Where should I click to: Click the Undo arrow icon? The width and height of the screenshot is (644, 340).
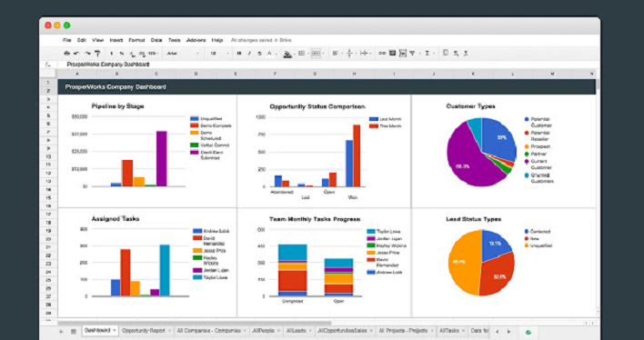pyautogui.click(x=76, y=53)
